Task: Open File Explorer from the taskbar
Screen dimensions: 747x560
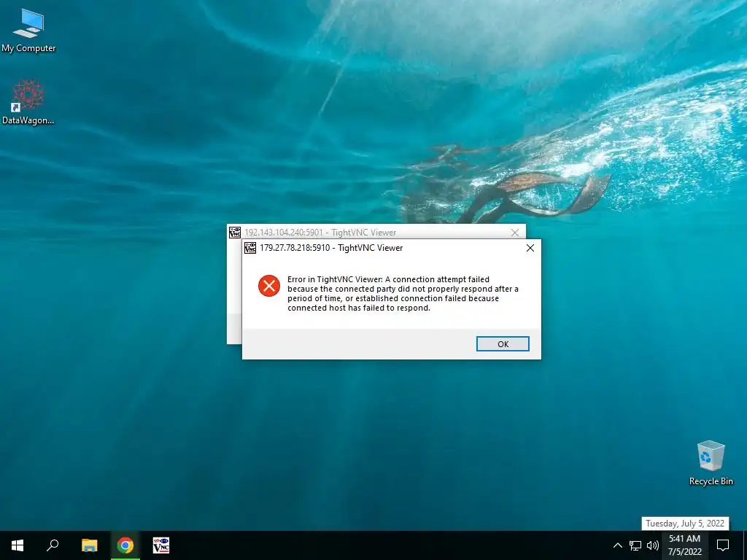Action: (89, 545)
